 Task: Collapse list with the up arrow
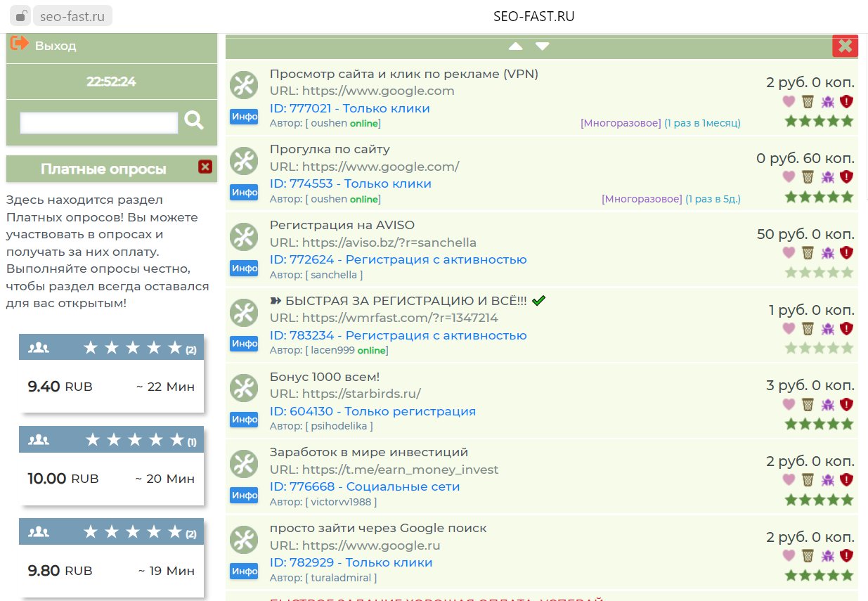(516, 46)
